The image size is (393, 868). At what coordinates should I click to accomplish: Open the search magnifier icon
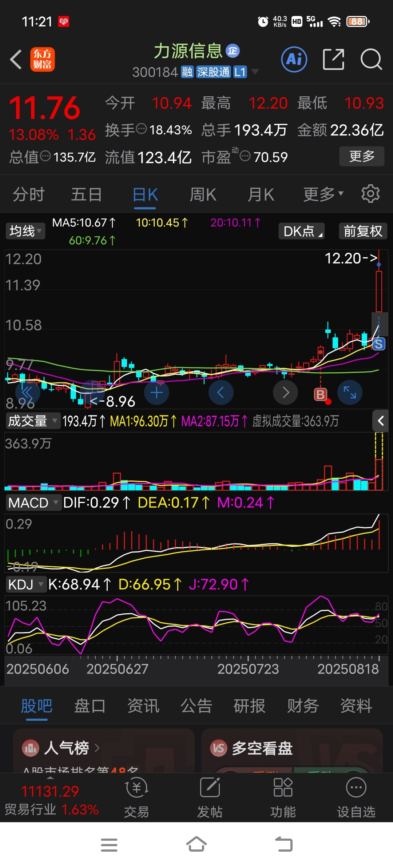371,59
